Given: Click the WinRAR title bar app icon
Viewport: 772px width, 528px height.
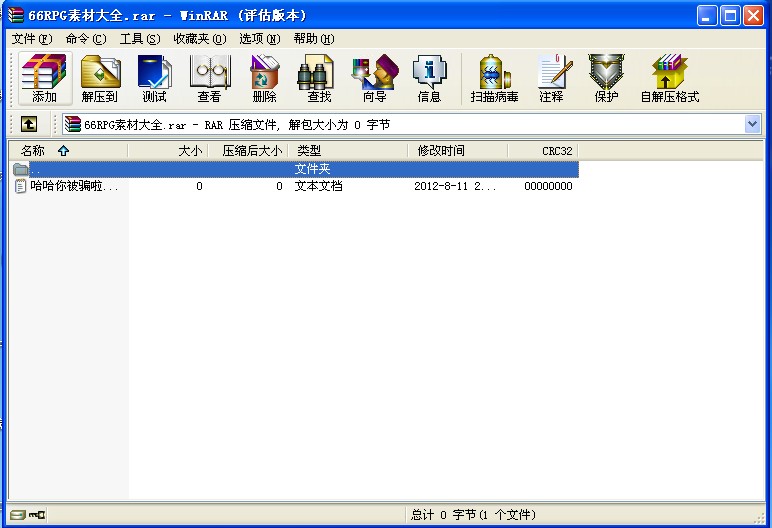Looking at the screenshot, I should 16,15.
